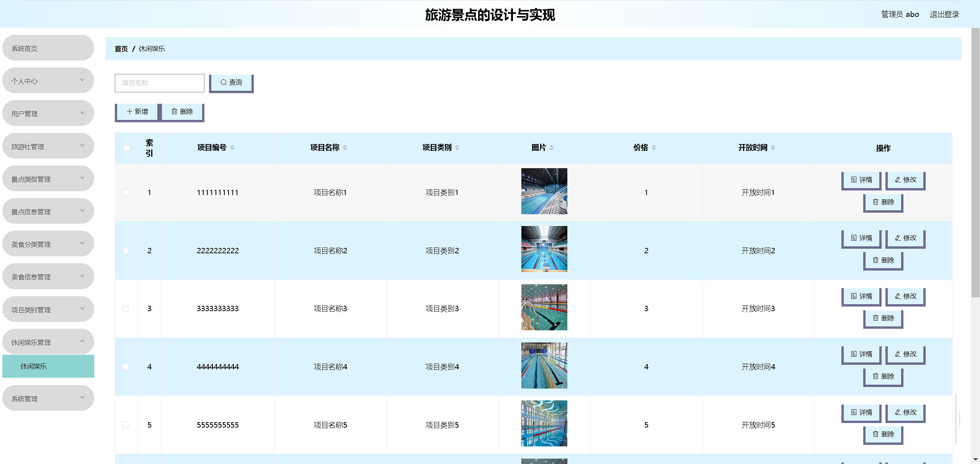The image size is (980, 464).
Task: Click the search magnifier 查询 button
Action: click(231, 82)
